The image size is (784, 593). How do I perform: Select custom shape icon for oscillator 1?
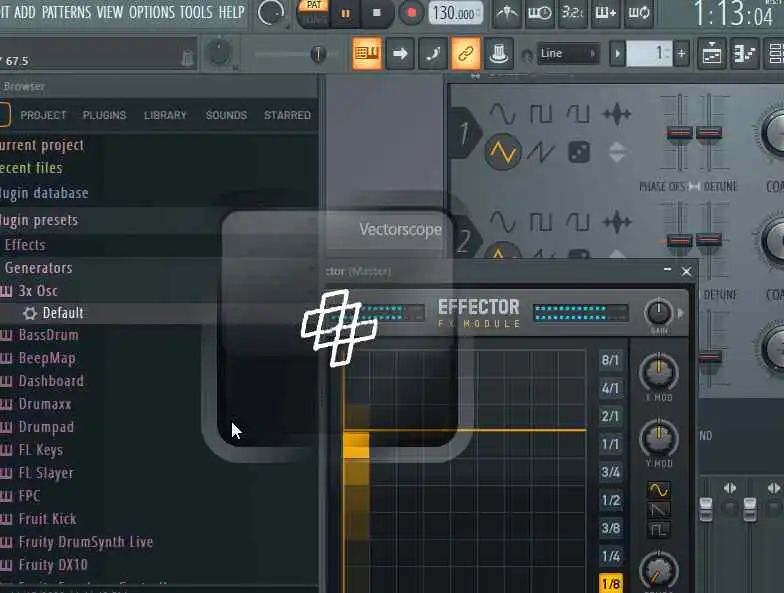[x=617, y=152]
